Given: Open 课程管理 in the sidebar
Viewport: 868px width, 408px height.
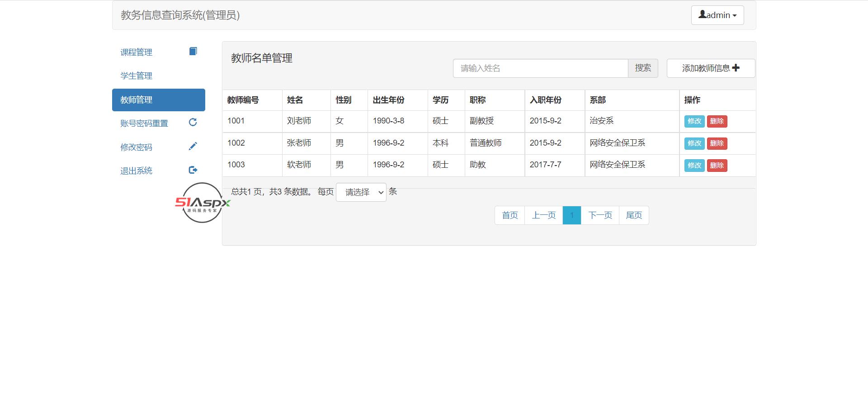Looking at the screenshot, I should pyautogui.click(x=159, y=52).
